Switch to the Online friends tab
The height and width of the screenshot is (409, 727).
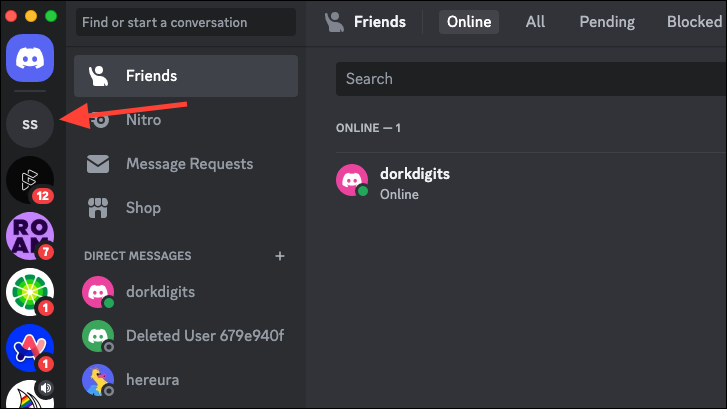tap(469, 22)
